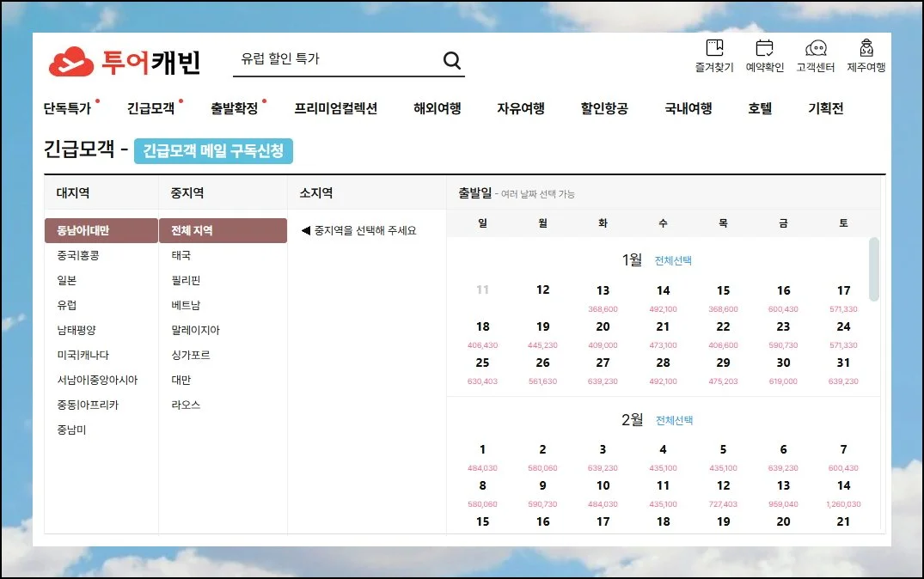
Task: Select 일본 in the 대지역 list
Action: point(68,280)
